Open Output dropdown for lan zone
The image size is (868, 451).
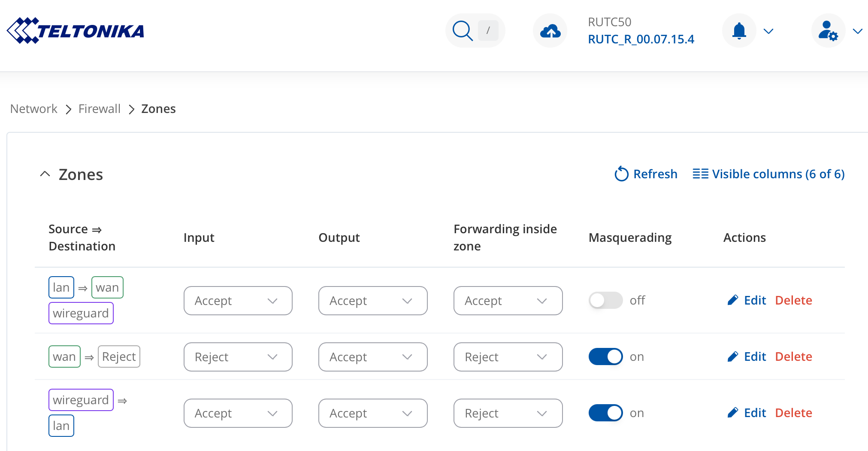373,301
